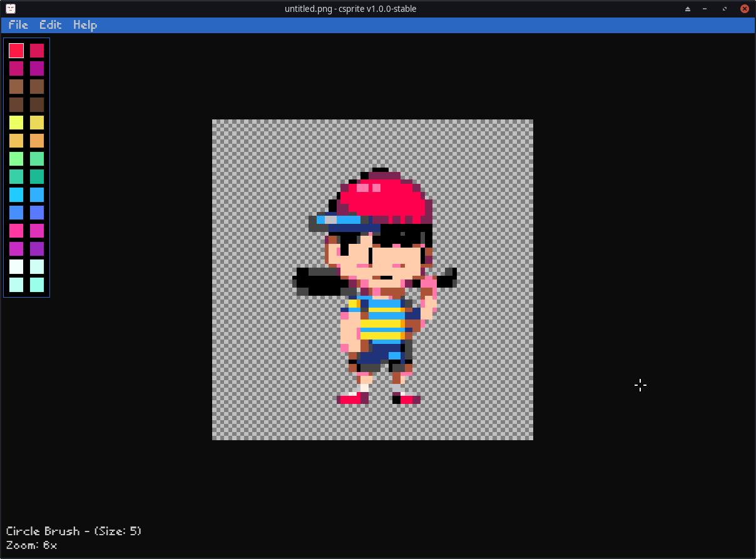The width and height of the screenshot is (756, 559).
Task: Choose the bright lemon yellow swatch
Action: [x=16, y=123]
